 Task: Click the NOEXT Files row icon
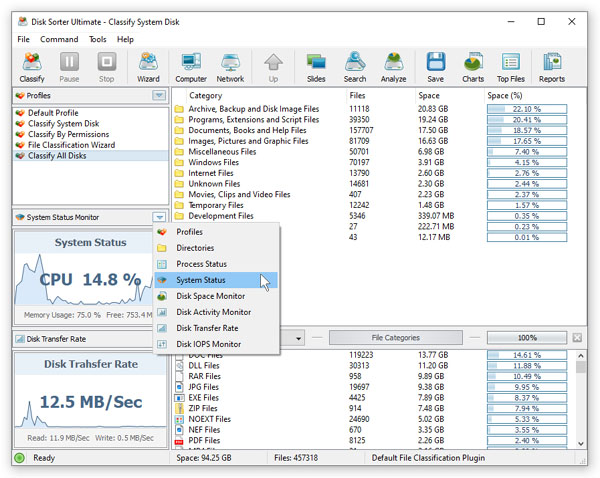coord(179,419)
